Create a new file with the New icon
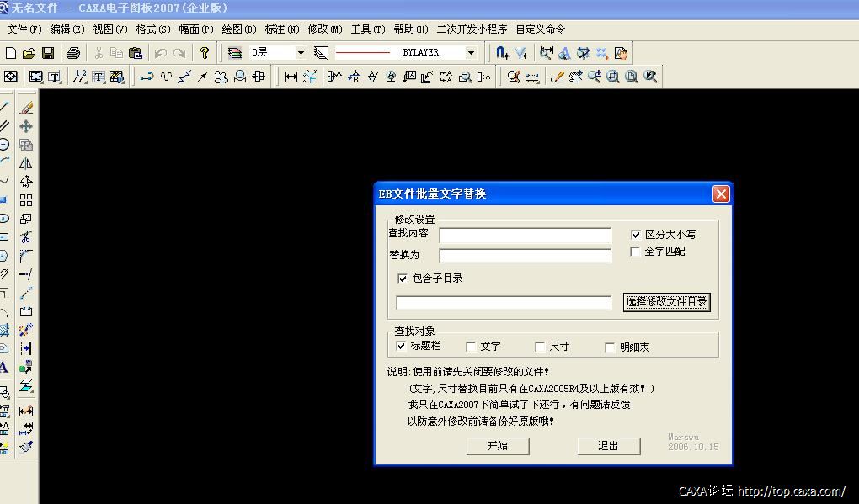 coord(10,53)
